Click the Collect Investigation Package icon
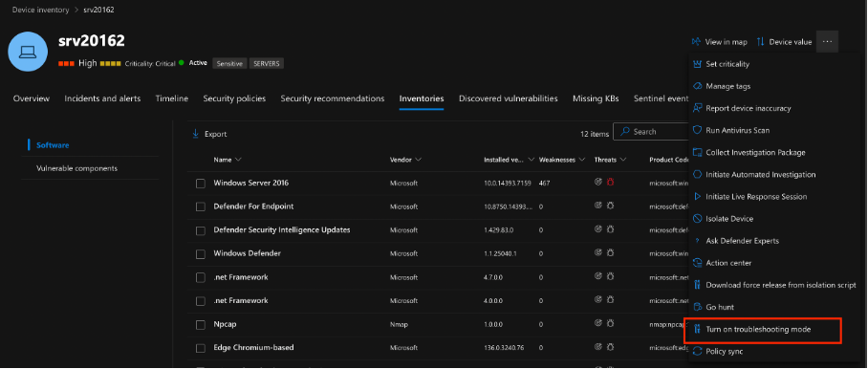868x369 pixels. 698,153
